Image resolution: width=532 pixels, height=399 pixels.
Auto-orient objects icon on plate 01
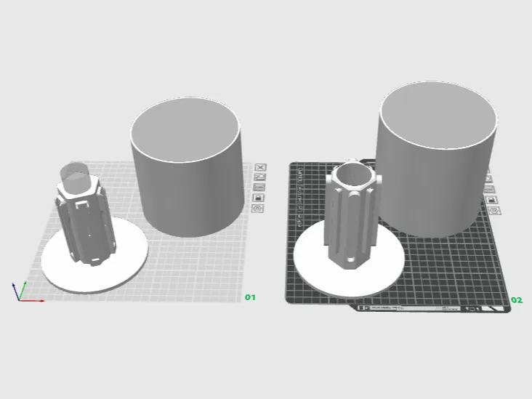[260, 177]
